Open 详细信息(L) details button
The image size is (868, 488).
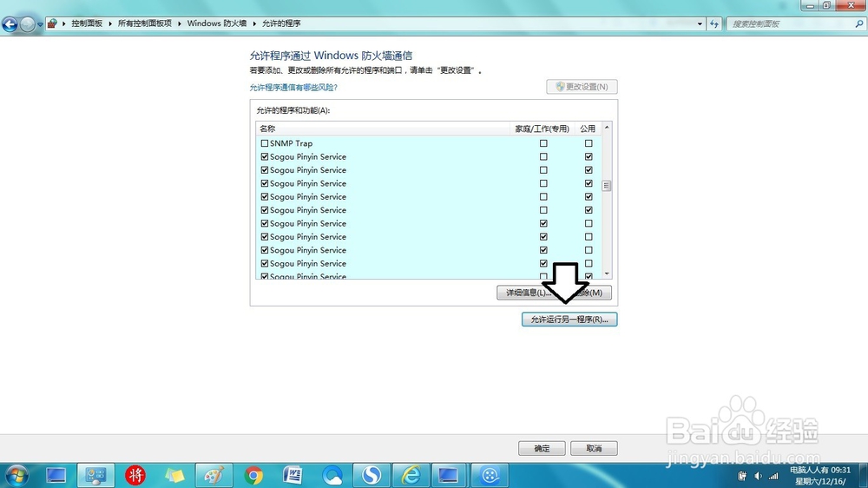pos(525,293)
